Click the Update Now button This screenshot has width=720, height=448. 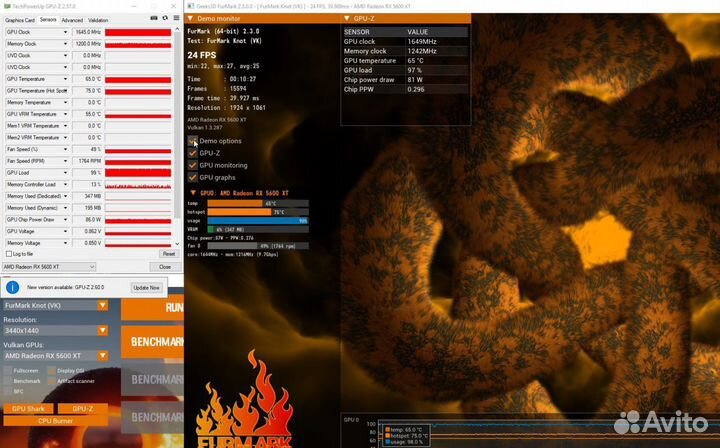pyautogui.click(x=146, y=287)
